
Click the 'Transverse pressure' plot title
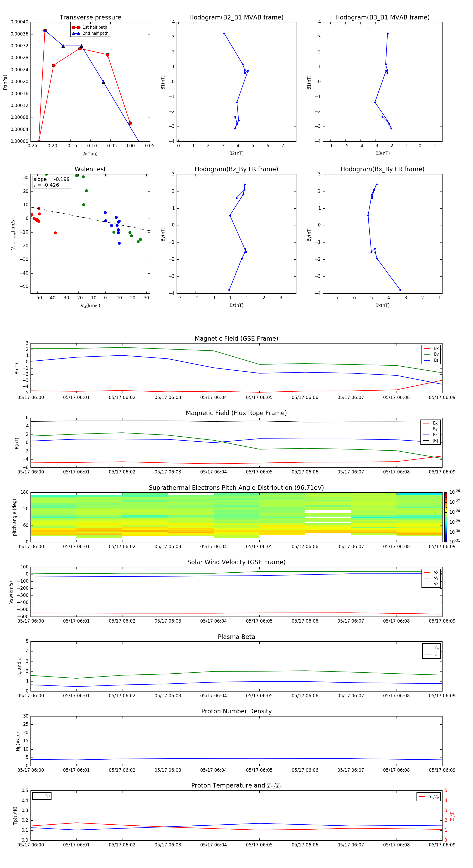coord(90,18)
